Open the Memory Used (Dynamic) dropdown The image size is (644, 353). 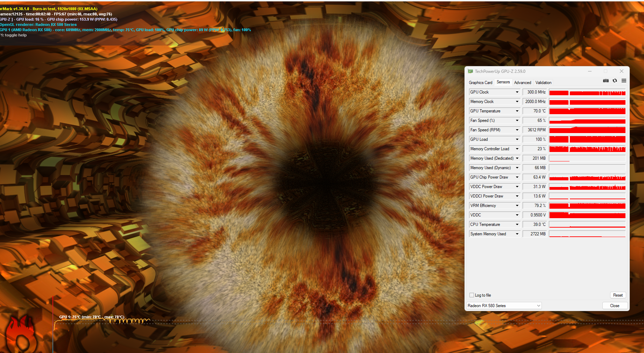click(517, 168)
